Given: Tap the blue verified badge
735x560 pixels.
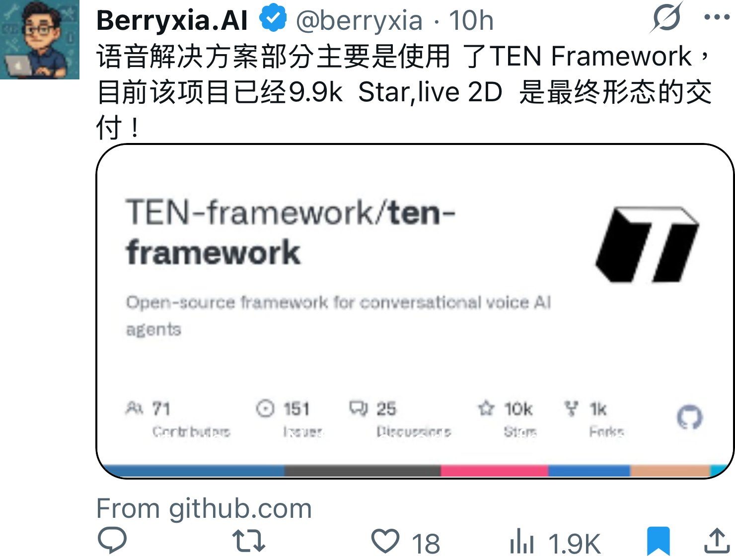Looking at the screenshot, I should (x=273, y=18).
